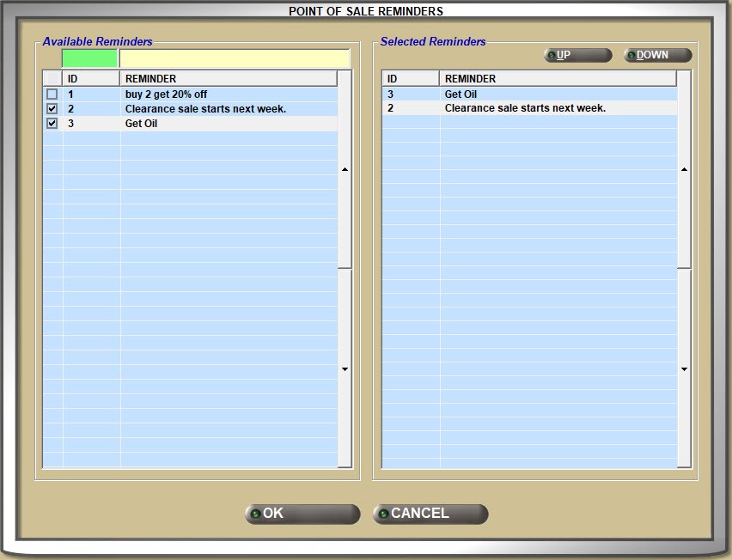The image size is (732, 560).
Task: Click the green ID filter field
Action: (89, 58)
